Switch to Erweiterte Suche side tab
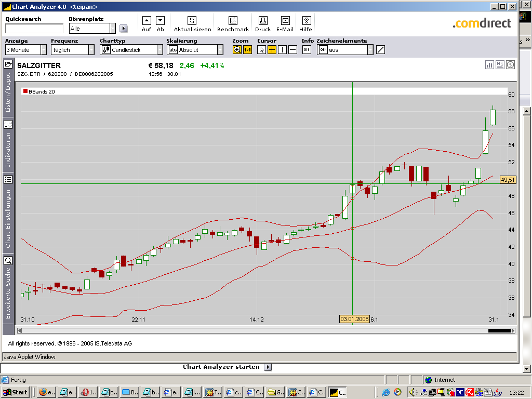 click(x=8, y=288)
